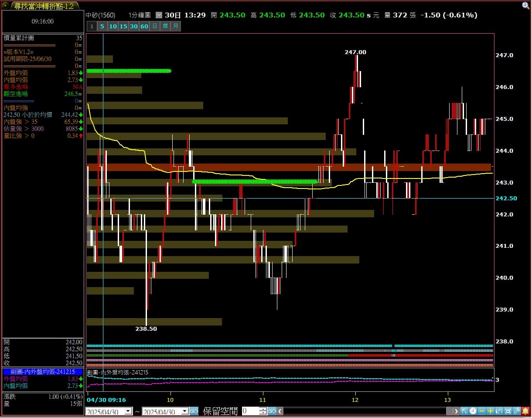
Task: Switch to the 60-minute timeframe
Action: click(x=144, y=26)
